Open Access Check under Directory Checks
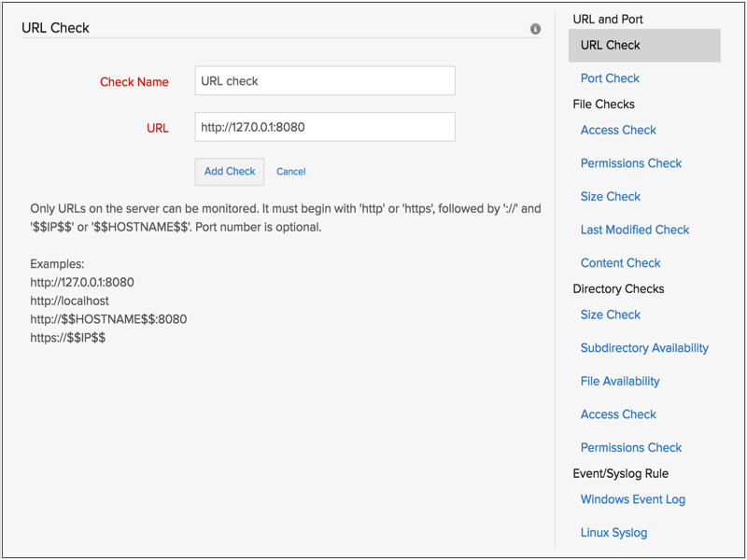The width and height of the screenshot is (747, 560). (618, 413)
